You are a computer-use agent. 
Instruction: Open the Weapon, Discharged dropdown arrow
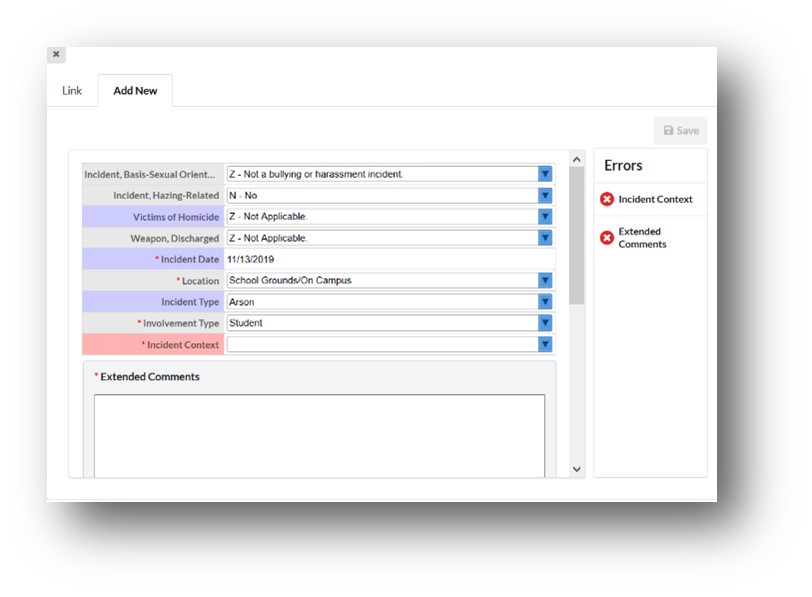tap(545, 238)
